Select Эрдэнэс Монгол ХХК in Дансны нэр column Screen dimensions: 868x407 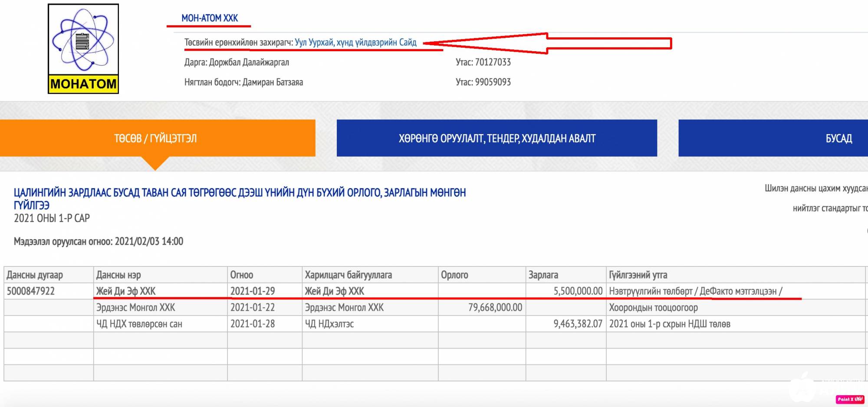[x=161, y=308]
